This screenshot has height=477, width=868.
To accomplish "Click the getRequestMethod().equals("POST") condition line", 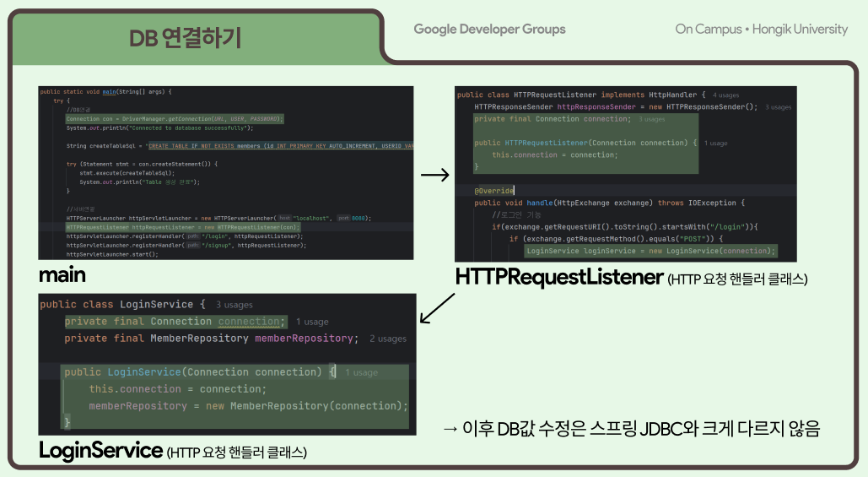I will (616, 239).
